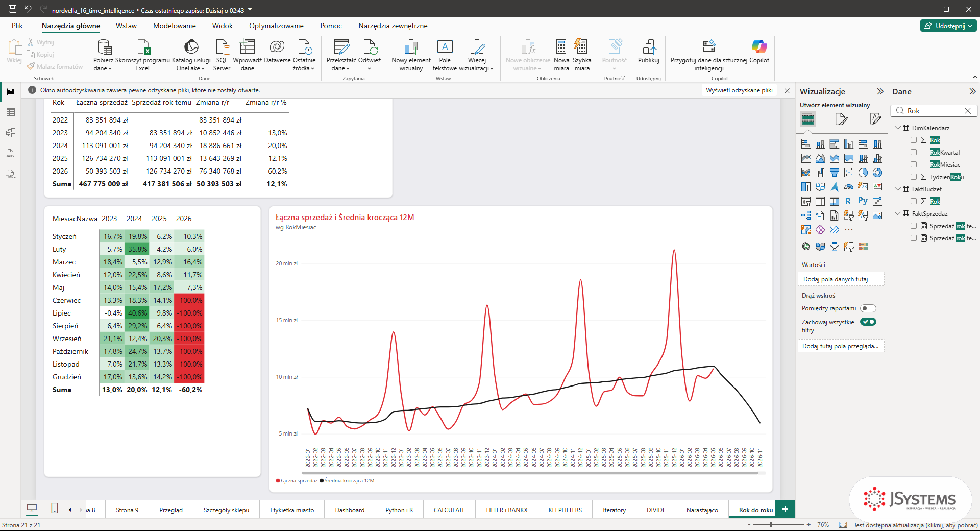Image resolution: width=980 pixels, height=531 pixels.
Task: Collapse the Wizualizacje pane
Action: (x=880, y=91)
